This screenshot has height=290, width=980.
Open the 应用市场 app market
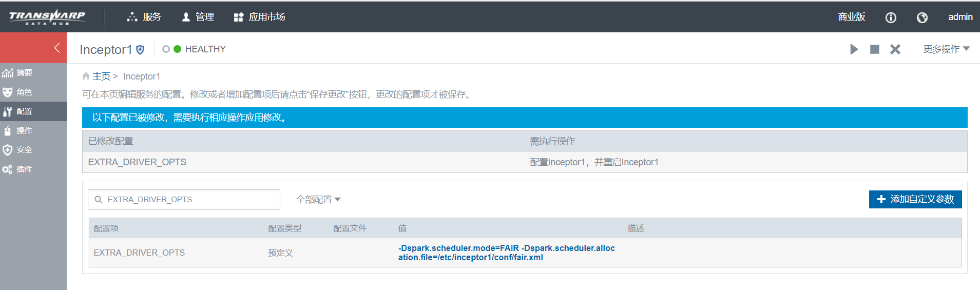tap(259, 17)
